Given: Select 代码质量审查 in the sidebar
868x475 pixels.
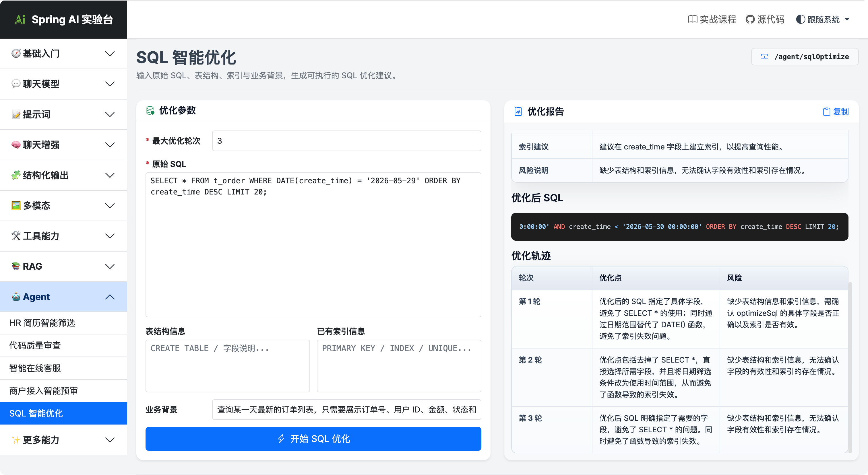Looking at the screenshot, I should pyautogui.click(x=64, y=345).
